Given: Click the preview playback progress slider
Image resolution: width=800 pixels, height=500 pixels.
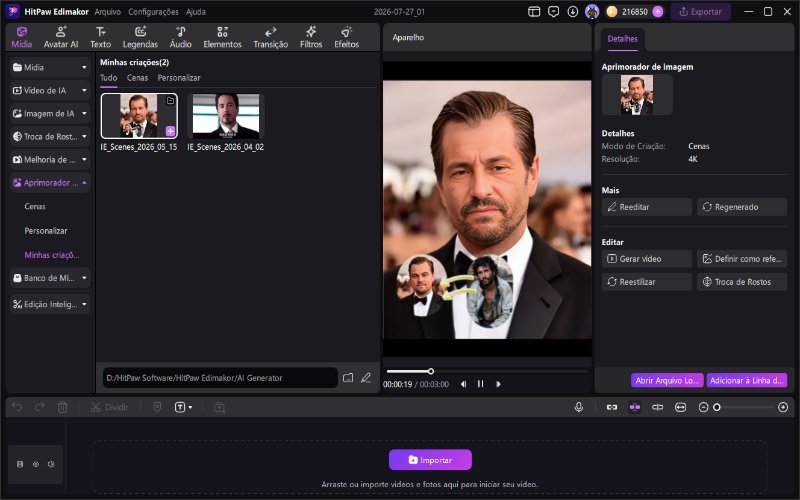Looking at the screenshot, I should coord(487,371).
